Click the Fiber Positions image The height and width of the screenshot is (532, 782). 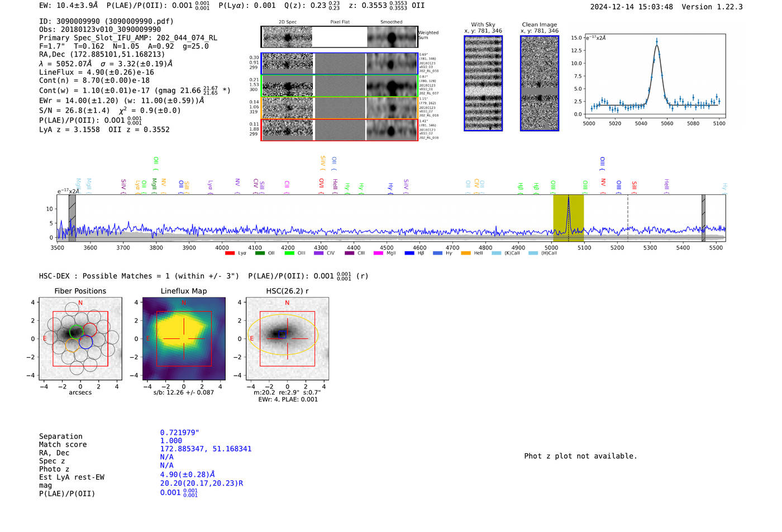click(80, 339)
